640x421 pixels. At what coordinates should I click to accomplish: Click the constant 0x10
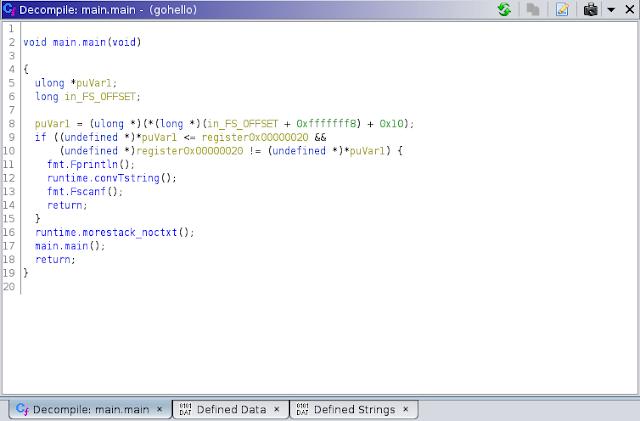pyautogui.click(x=391, y=124)
